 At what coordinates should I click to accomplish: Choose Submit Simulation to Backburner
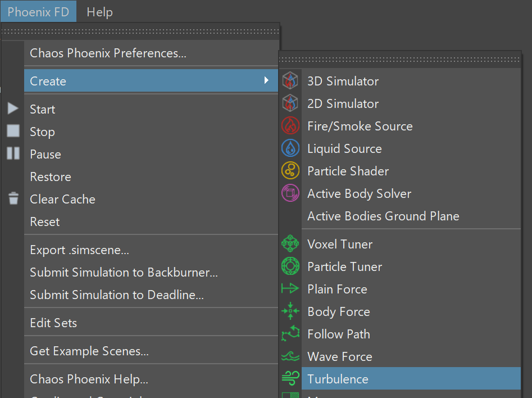(x=151, y=272)
